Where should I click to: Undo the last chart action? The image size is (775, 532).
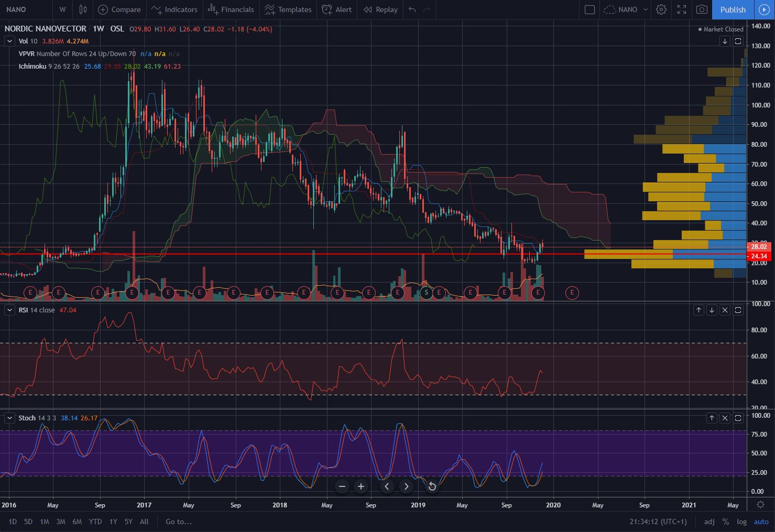click(x=412, y=9)
